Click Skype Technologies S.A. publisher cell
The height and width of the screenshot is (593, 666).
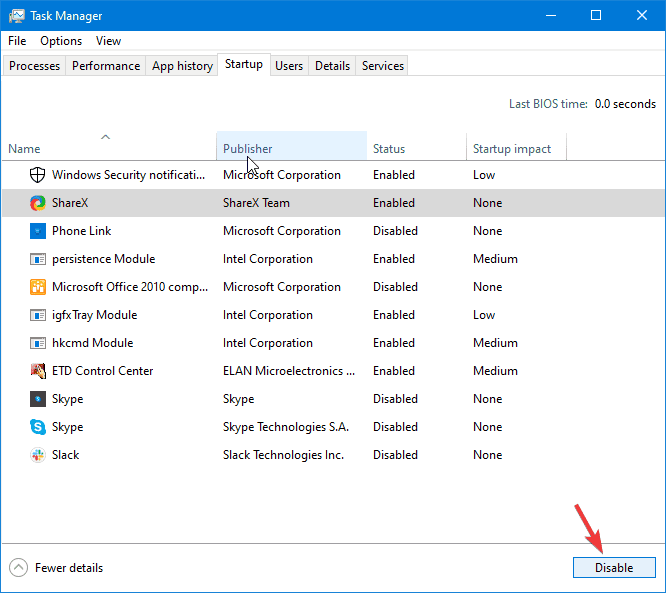[286, 427]
